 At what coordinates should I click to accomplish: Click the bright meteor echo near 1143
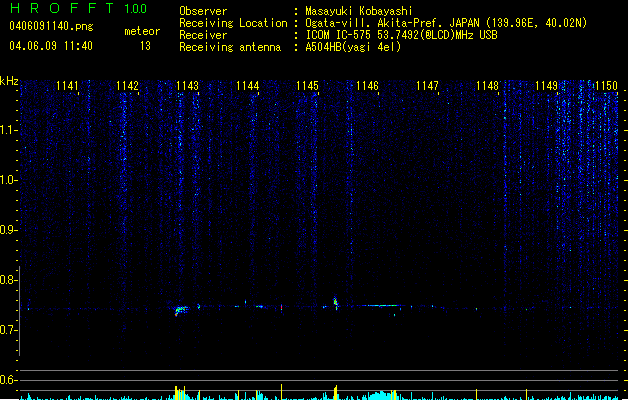181,310
